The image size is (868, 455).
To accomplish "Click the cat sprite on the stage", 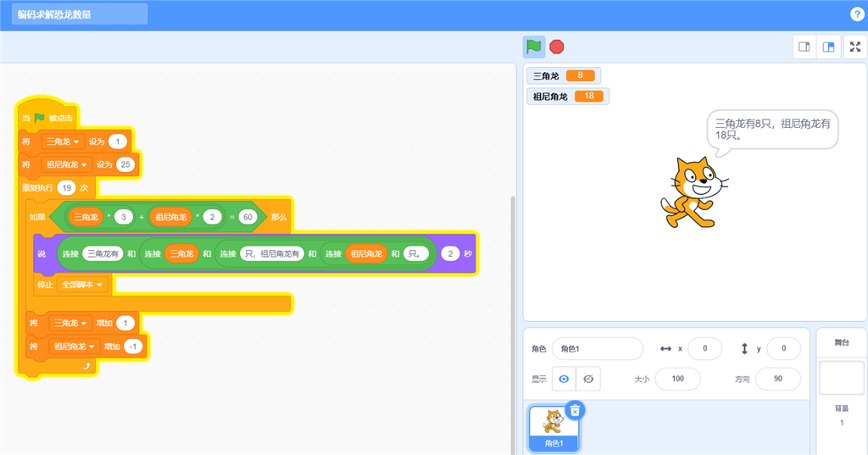I will 693,191.
